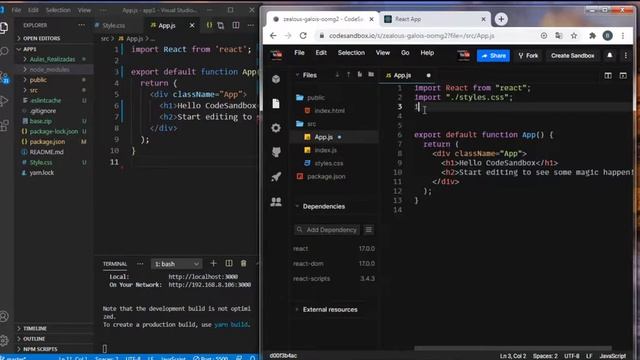Open CodeSandbox Help menu
The width and height of the screenshot is (640, 360).
coord(427,53)
